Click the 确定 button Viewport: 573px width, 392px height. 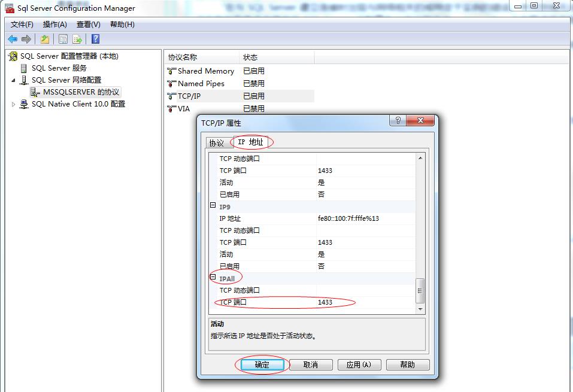coord(261,364)
